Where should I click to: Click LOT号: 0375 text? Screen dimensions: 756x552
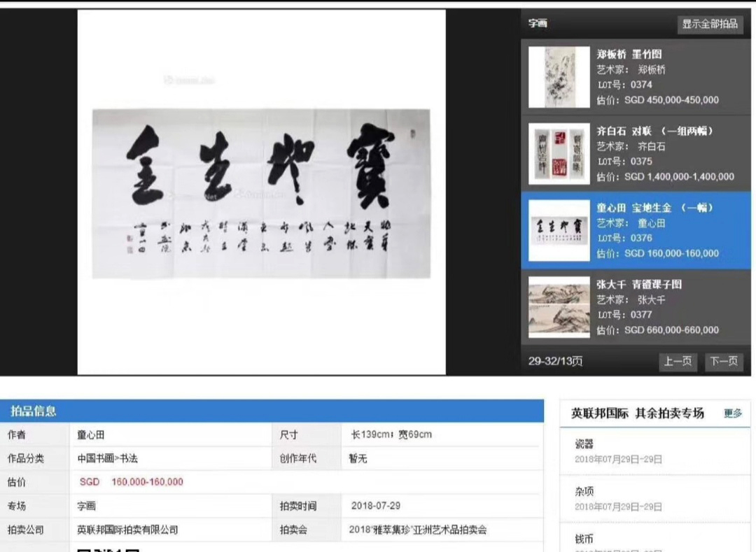625,162
